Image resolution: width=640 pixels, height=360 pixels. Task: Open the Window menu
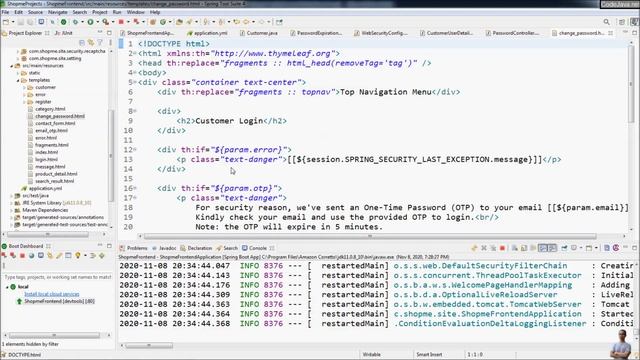click(136, 13)
